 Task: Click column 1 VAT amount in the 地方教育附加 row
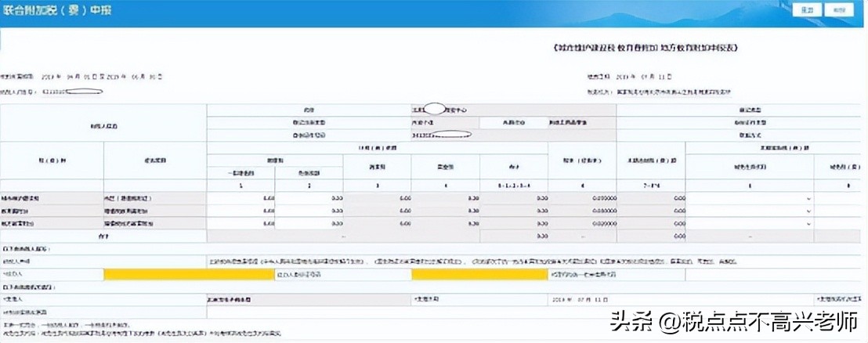241,223
